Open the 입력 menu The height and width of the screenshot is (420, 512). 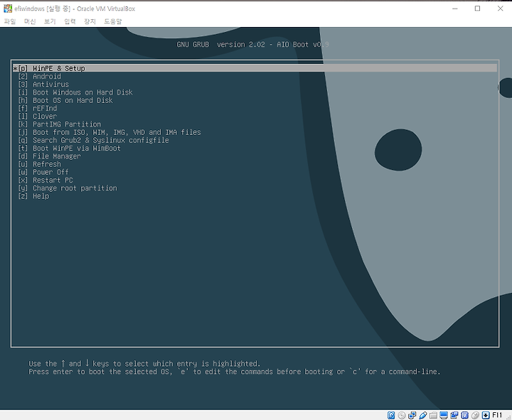tap(70, 21)
